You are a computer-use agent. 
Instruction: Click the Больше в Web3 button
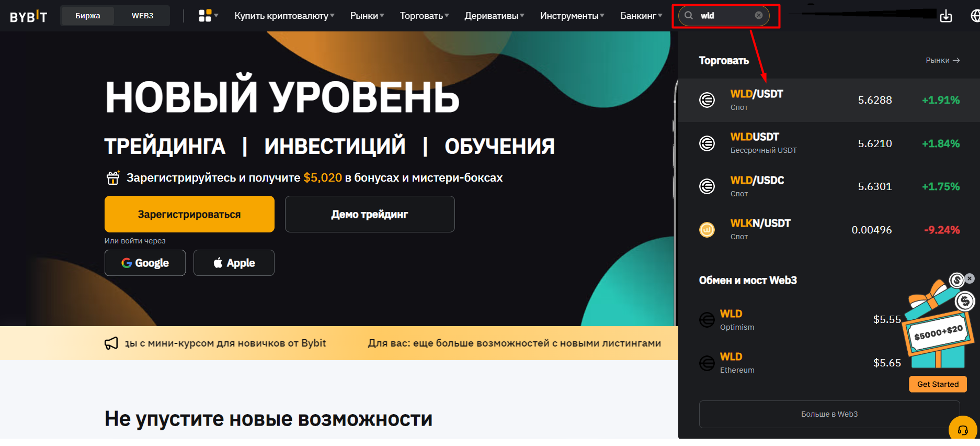tap(829, 414)
